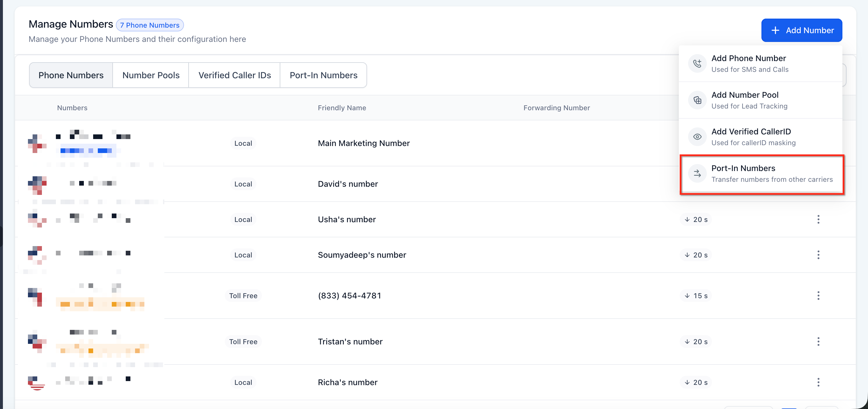Viewport: 868px width, 409px height.
Task: Click the flag icon in Main Marketing Number row
Action: point(37,143)
